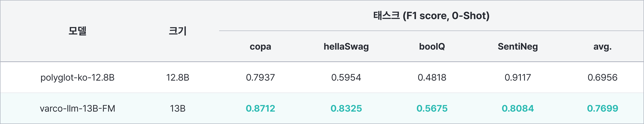Screen dimensions: 644x124
Task: Select the faint 0.8325 hellaSwag score
Action: 346,108
